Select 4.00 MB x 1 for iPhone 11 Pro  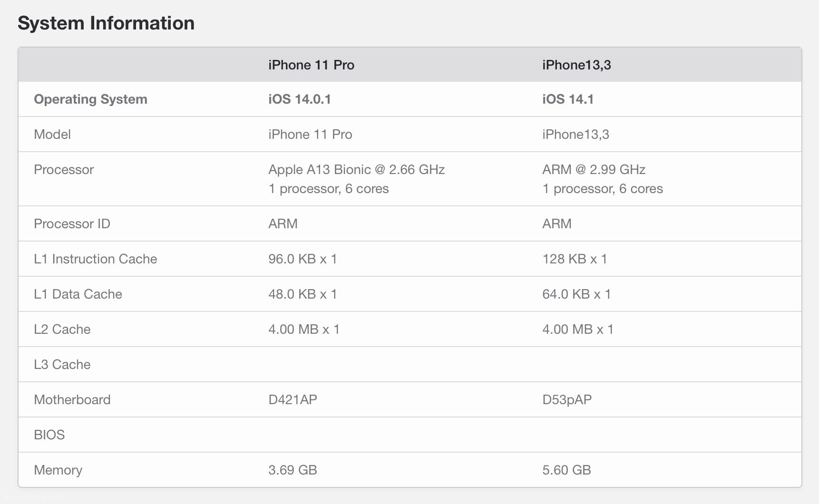click(303, 330)
